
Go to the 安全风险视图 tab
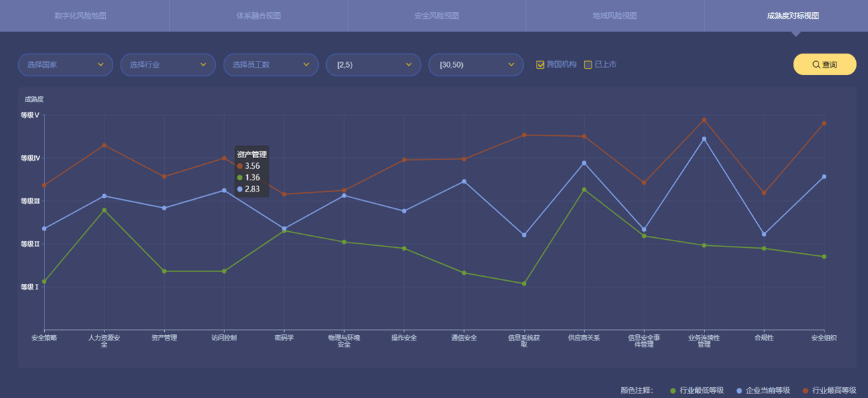[437, 16]
